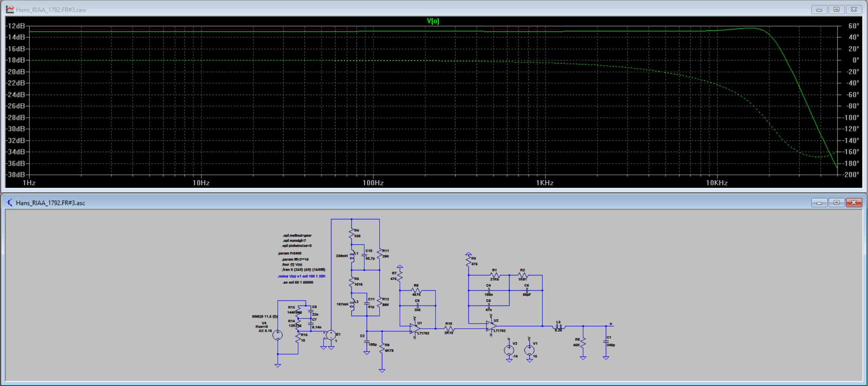Screen dimensions: 868x386
Task: Select resistor R12 symbol
Action: coord(380,301)
